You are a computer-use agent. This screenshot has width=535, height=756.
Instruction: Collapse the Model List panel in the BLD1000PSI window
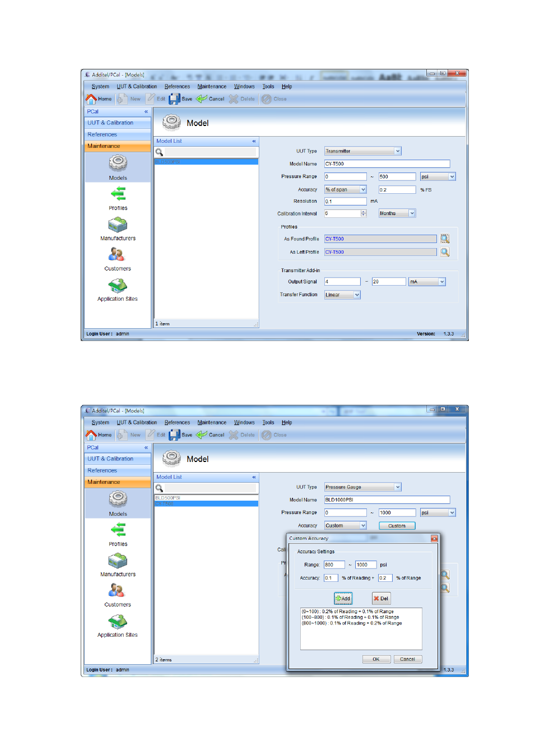click(x=254, y=477)
